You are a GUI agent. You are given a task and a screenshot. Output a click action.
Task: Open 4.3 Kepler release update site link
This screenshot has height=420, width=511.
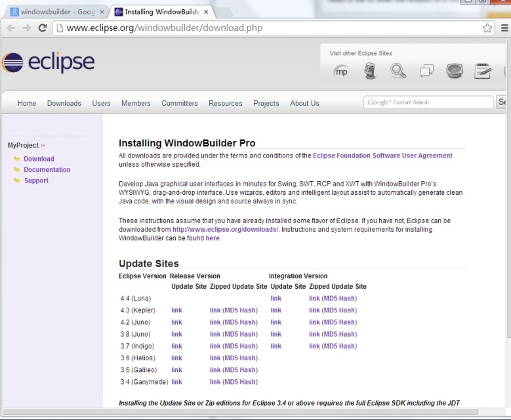[176, 310]
